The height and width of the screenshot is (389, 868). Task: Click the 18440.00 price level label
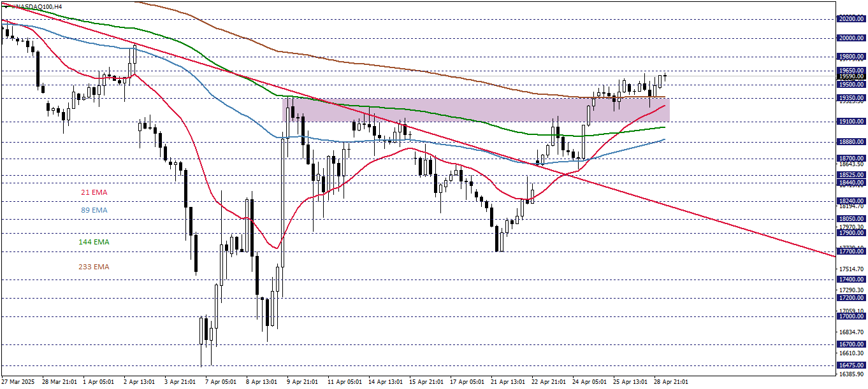852,182
